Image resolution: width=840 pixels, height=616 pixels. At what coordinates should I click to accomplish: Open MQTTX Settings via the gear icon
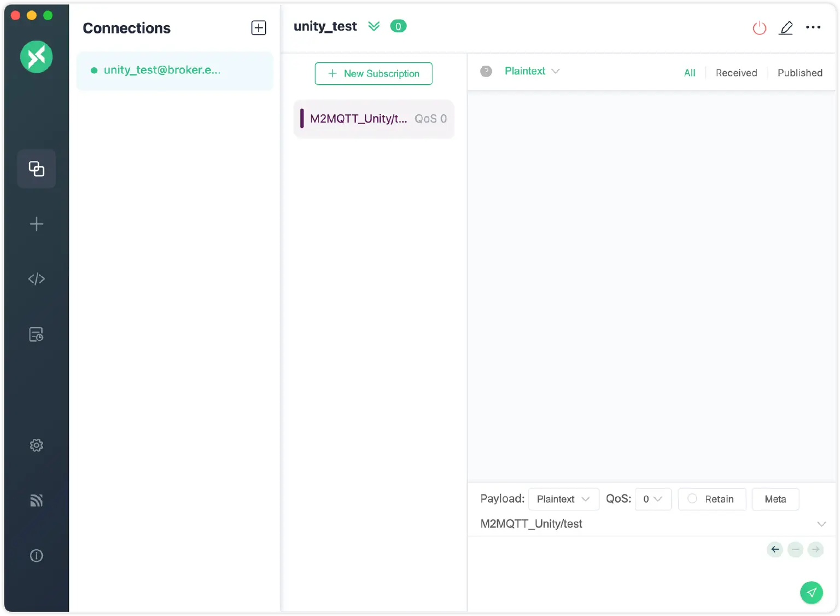36,445
